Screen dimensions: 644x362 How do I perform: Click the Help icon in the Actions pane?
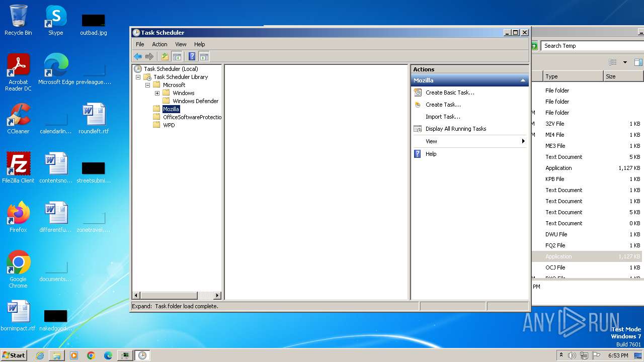point(418,154)
